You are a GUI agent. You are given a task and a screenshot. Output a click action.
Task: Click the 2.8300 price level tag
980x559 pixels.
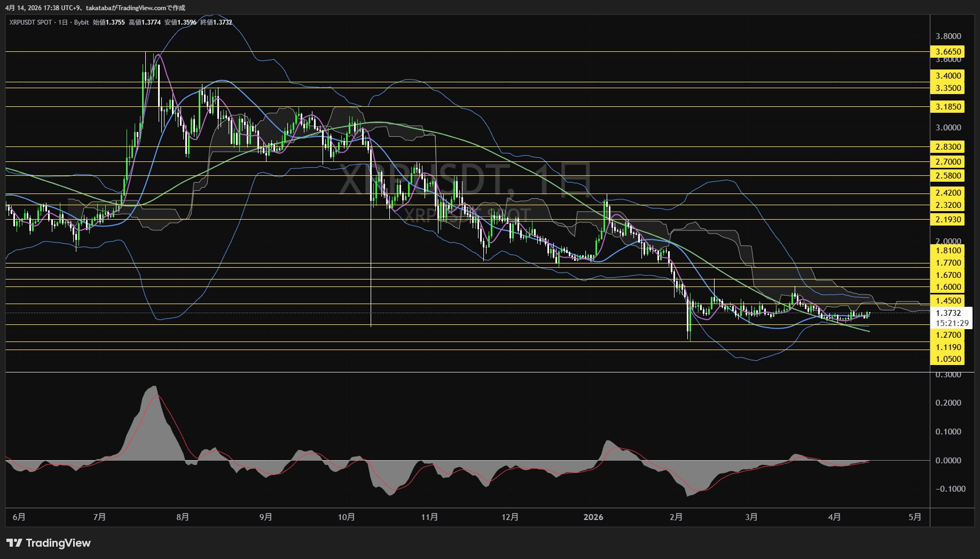click(x=948, y=147)
